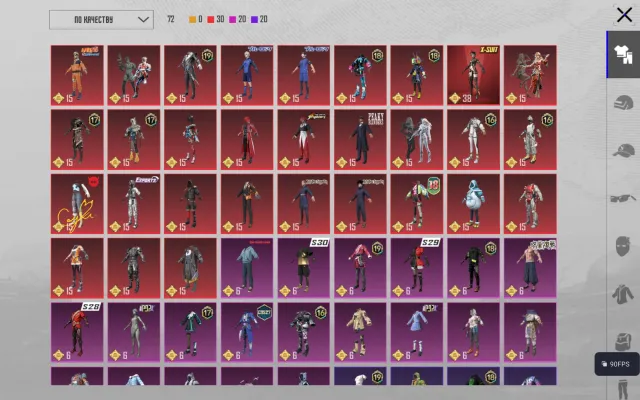
Task: Select the grey long coat red-tier outfit
Action: tap(190, 268)
